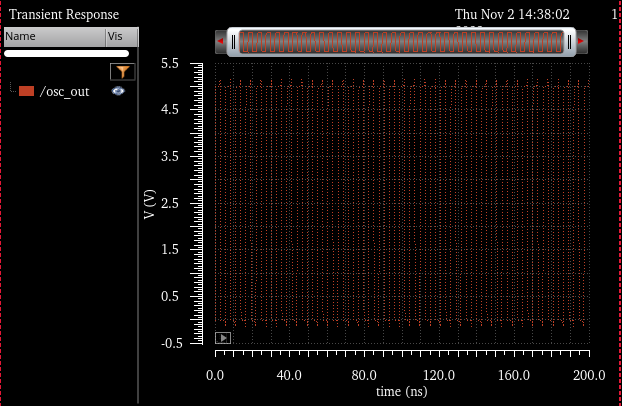Click the 200.0 tick label on time axis
Viewport: 622px width, 406px height.
tap(588, 376)
